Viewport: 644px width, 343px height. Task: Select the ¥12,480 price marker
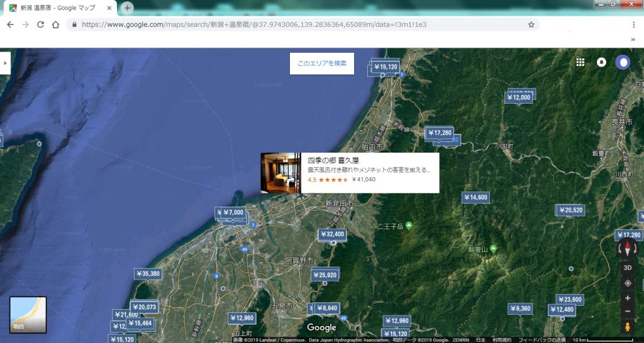(x=562, y=310)
